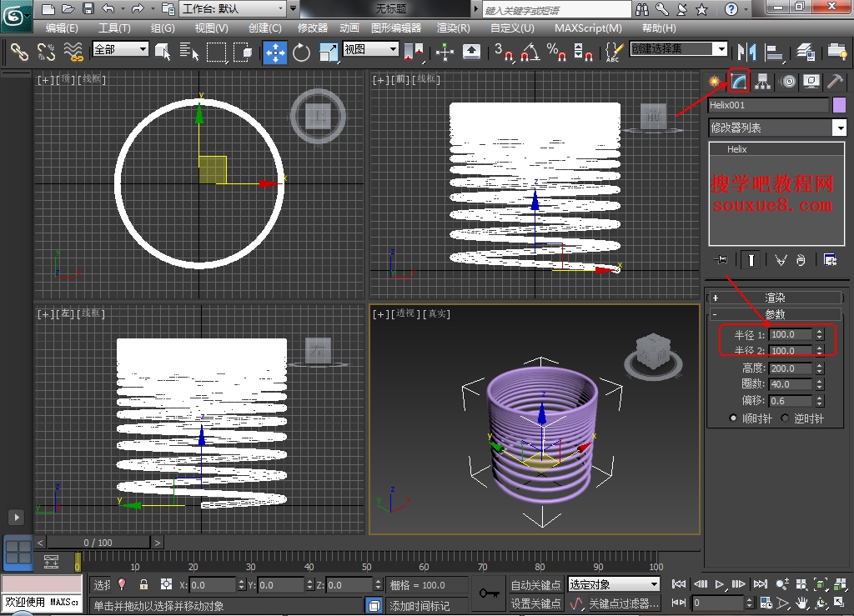Open the Modify panel tab
The width and height of the screenshot is (854, 616).
point(739,81)
